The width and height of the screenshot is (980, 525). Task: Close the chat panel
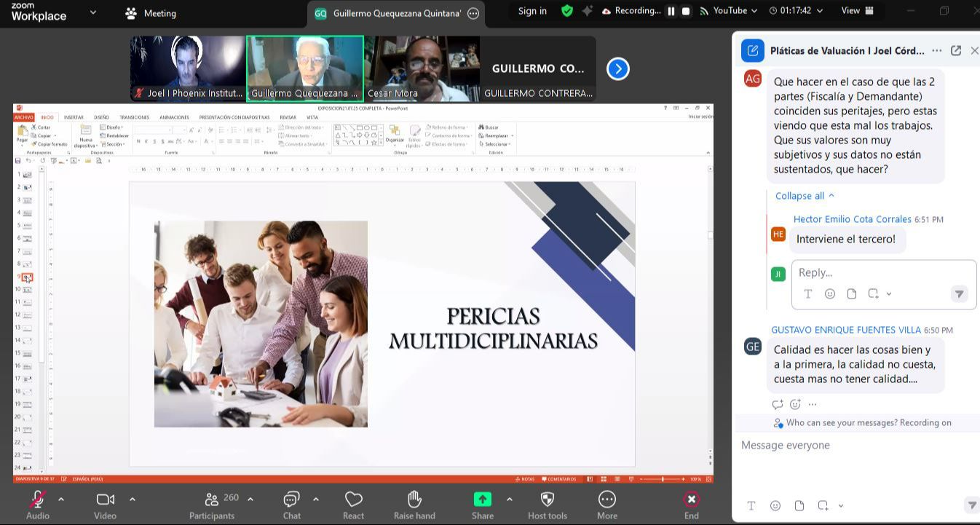click(x=974, y=50)
